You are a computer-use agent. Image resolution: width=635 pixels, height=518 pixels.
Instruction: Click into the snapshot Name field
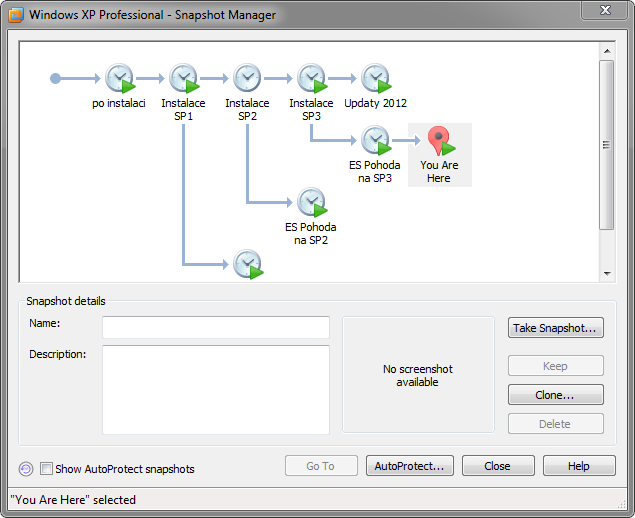tap(216, 328)
